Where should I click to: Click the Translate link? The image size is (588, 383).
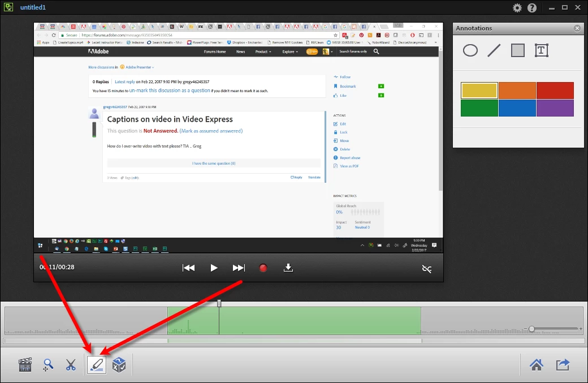coord(314,178)
